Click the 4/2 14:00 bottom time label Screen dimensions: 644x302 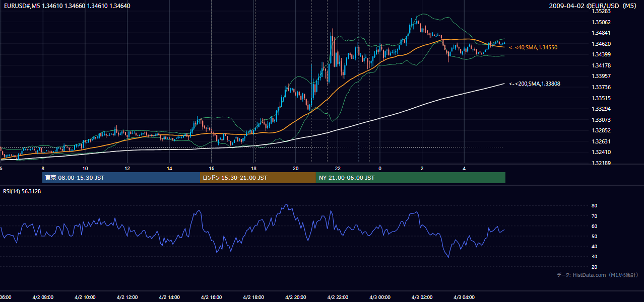coord(169,297)
